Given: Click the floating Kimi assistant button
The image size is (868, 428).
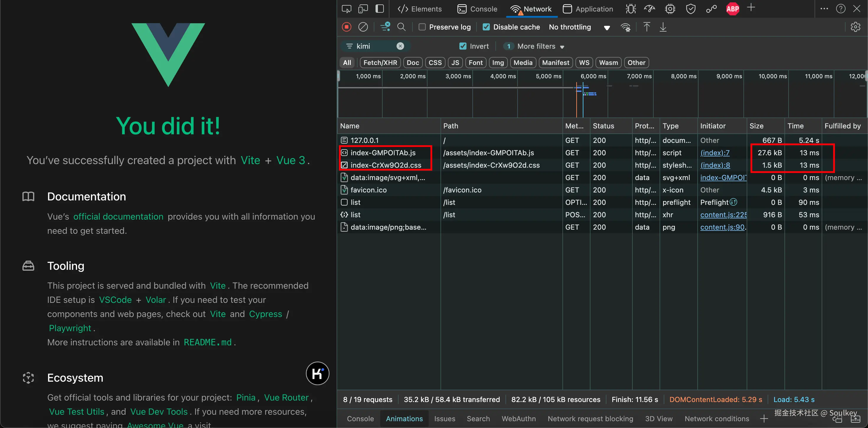Looking at the screenshot, I should coord(317,373).
